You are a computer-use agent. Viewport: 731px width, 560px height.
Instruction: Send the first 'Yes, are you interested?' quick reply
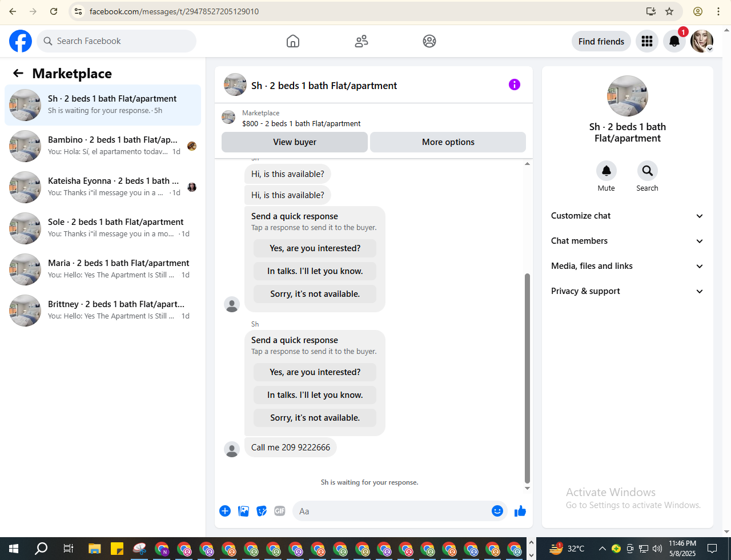pyautogui.click(x=315, y=248)
